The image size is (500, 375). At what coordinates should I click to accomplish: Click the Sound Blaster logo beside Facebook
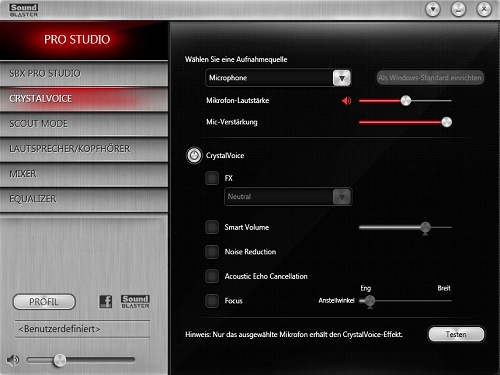[135, 302]
